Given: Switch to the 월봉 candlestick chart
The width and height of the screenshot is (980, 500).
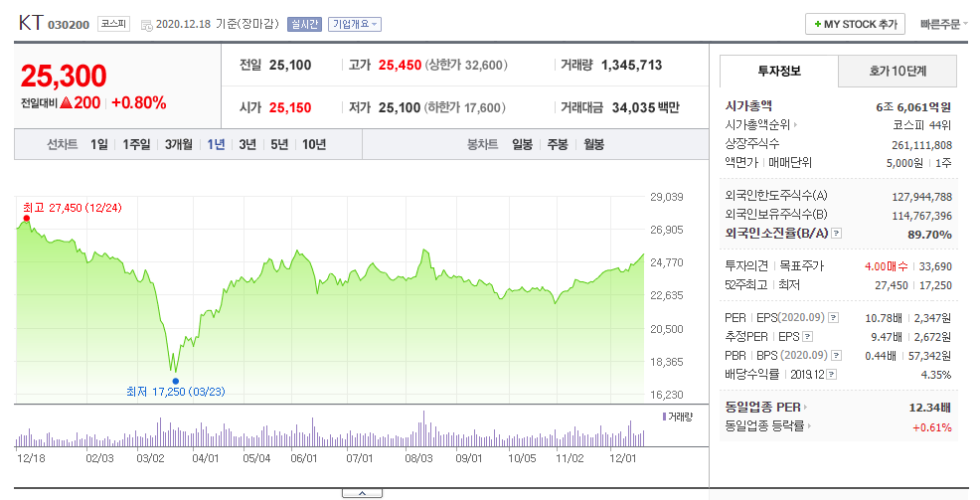Looking at the screenshot, I should pyautogui.click(x=593, y=144).
